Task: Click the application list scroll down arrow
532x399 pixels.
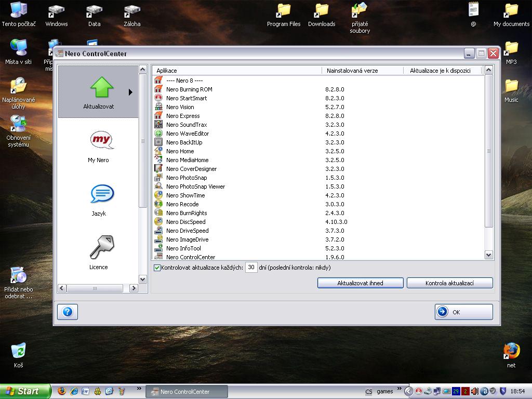Action: [488, 255]
